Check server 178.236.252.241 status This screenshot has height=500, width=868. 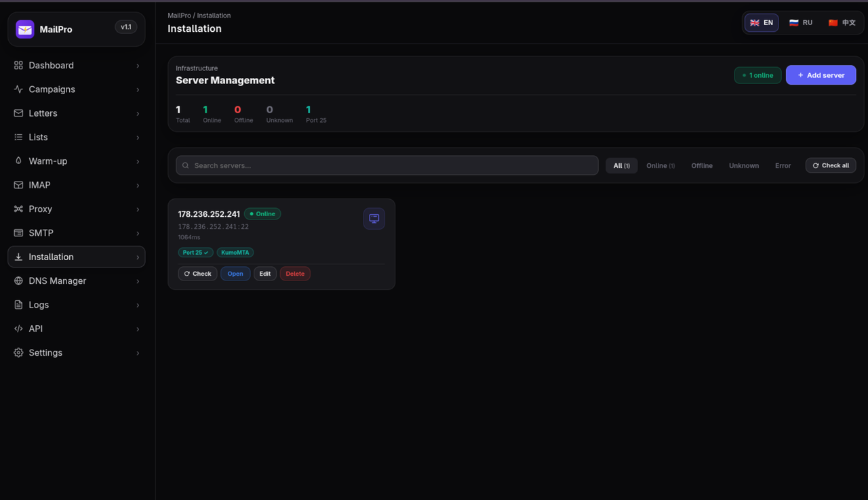point(197,274)
